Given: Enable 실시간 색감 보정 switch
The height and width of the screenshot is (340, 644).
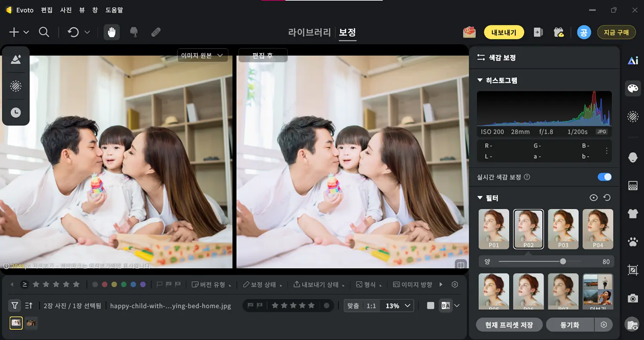Looking at the screenshot, I should [x=605, y=177].
